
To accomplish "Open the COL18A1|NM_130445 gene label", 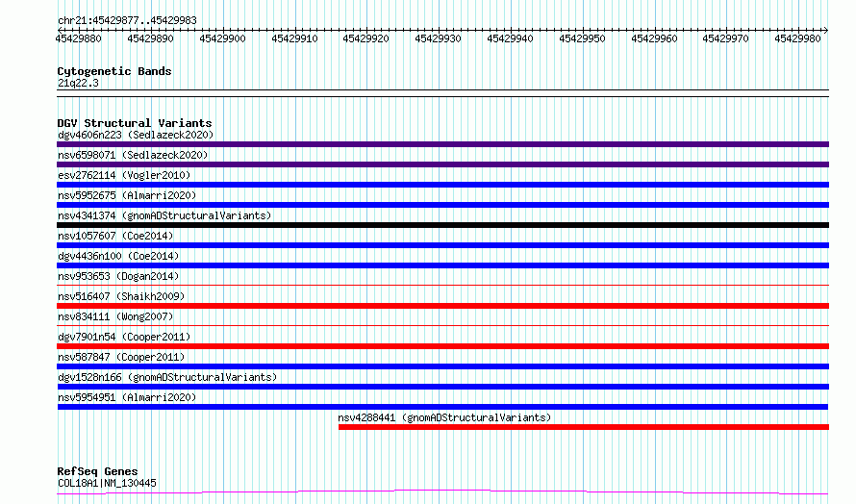I will pyautogui.click(x=107, y=483).
